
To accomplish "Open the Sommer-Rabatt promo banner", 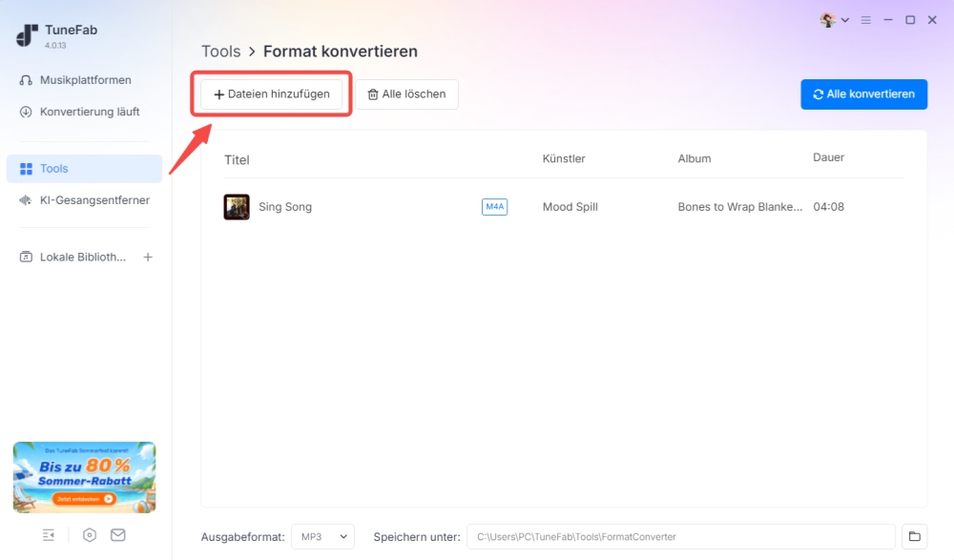I will point(85,477).
